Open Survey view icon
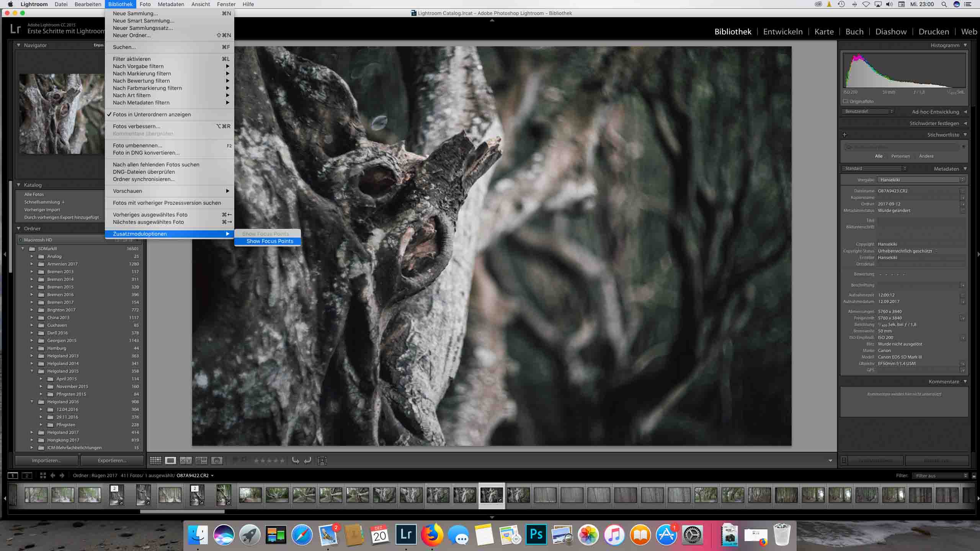980x551 pixels. coord(201,460)
